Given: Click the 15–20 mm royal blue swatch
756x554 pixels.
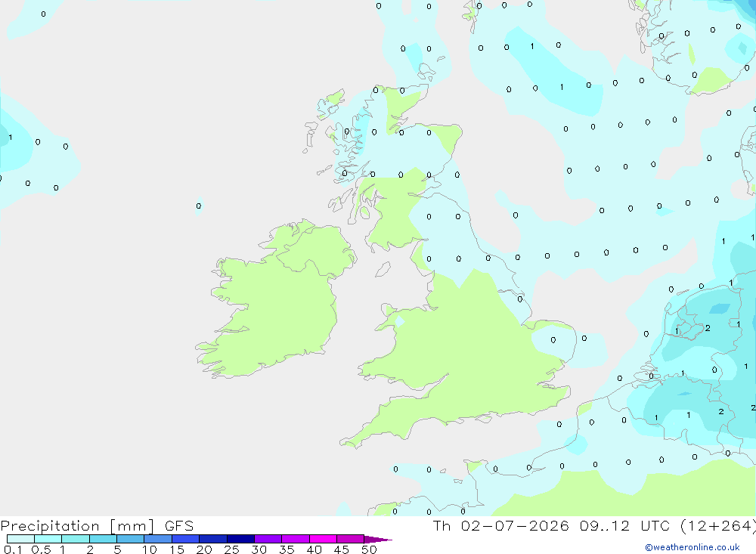Looking at the screenshot, I should (x=185, y=539).
